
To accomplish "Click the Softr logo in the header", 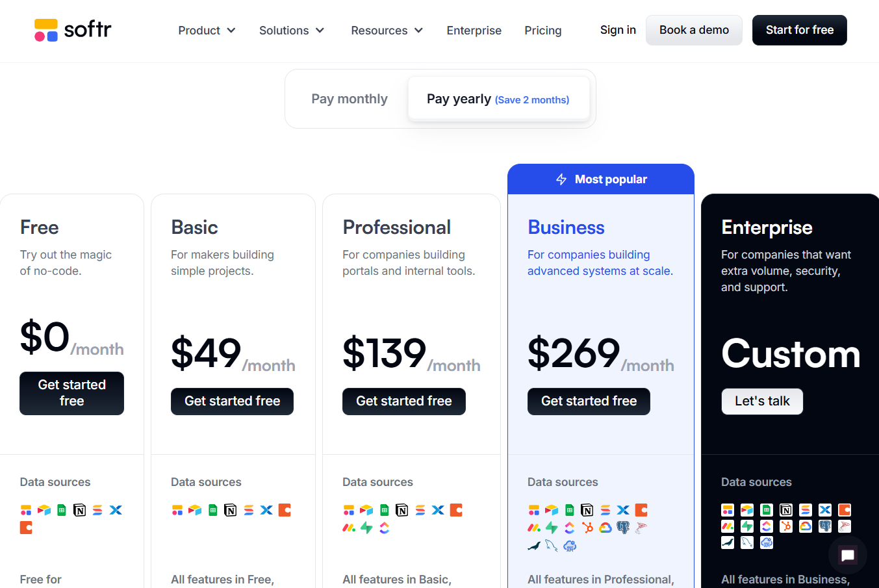I will point(73,30).
